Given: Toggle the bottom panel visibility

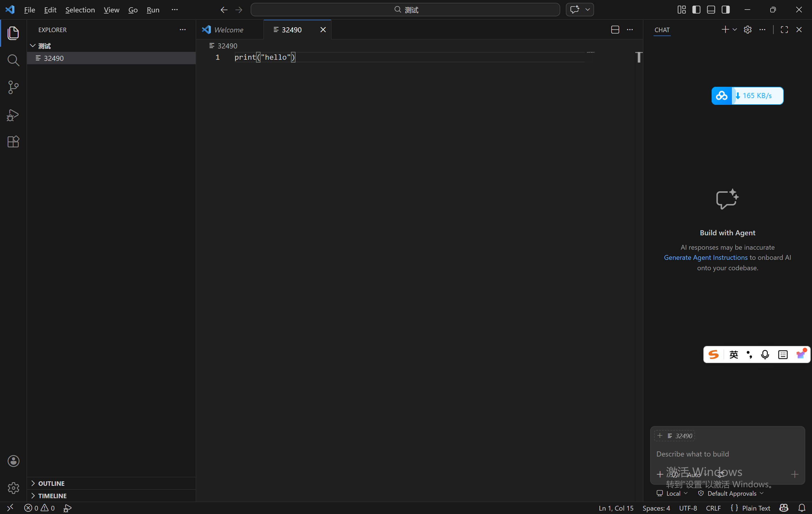Looking at the screenshot, I should click(x=711, y=10).
